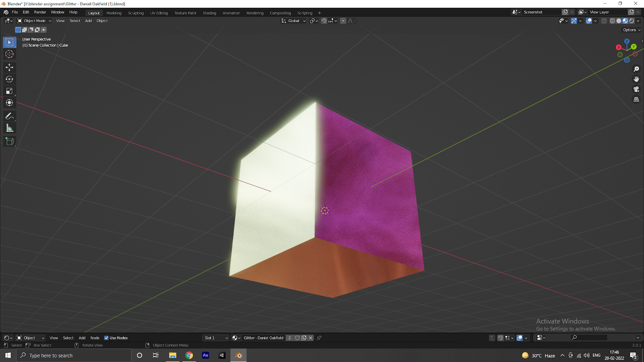Select the Annotate tool
Viewport: 644px width, 362px height.
[9, 116]
